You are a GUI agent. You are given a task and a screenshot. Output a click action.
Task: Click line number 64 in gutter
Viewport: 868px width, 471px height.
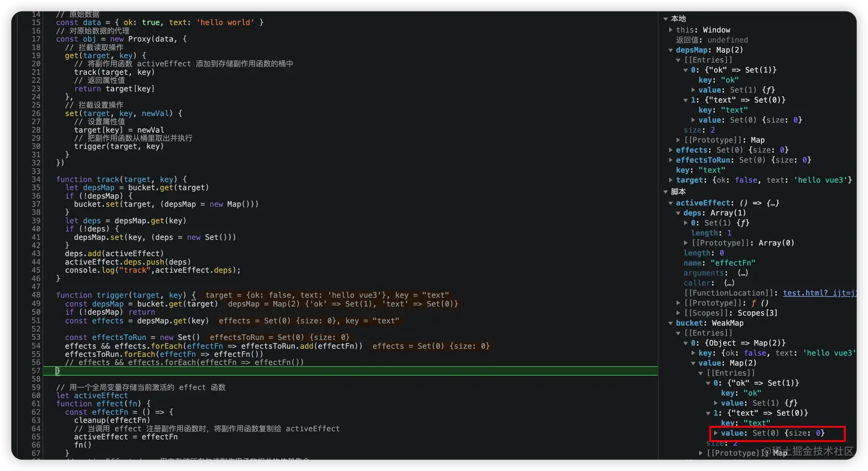[x=36, y=428]
